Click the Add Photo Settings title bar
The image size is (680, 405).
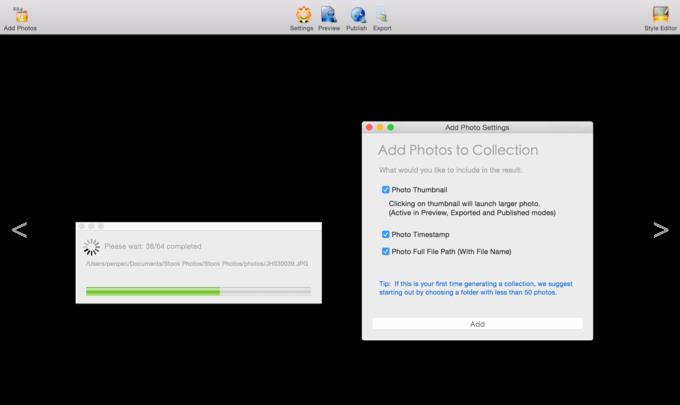tap(477, 127)
